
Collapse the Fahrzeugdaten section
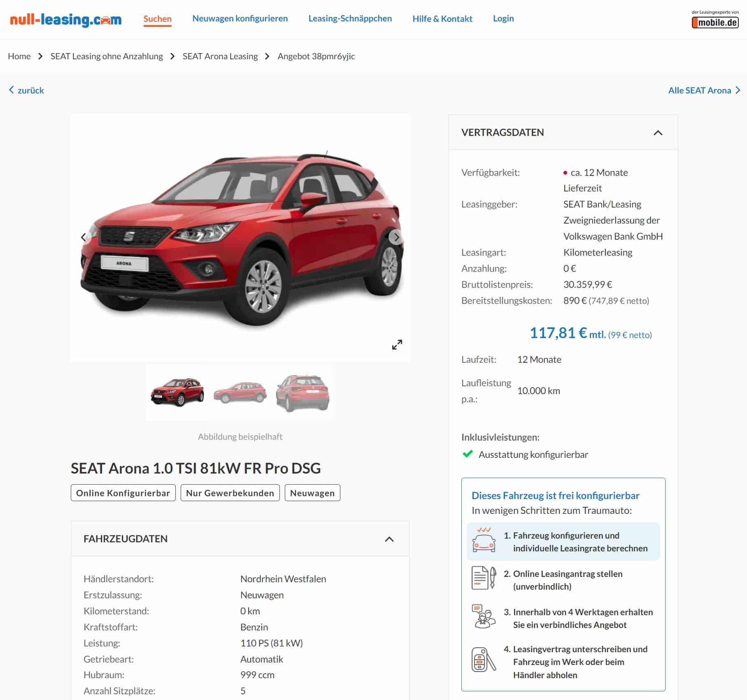[x=389, y=539]
